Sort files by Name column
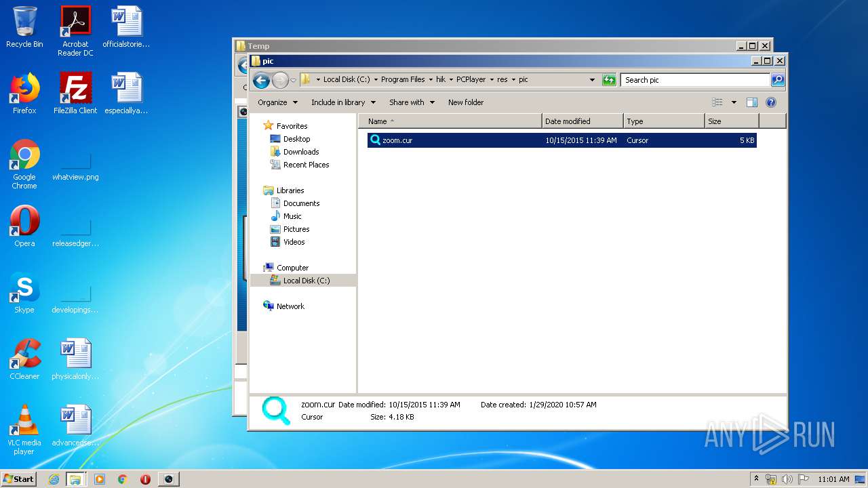The width and height of the screenshot is (868, 488). [x=450, y=121]
